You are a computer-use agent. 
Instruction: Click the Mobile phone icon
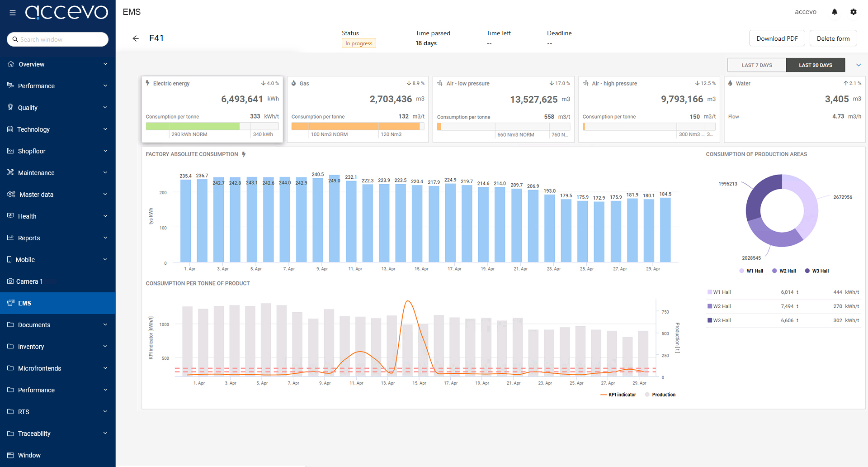coord(9,259)
